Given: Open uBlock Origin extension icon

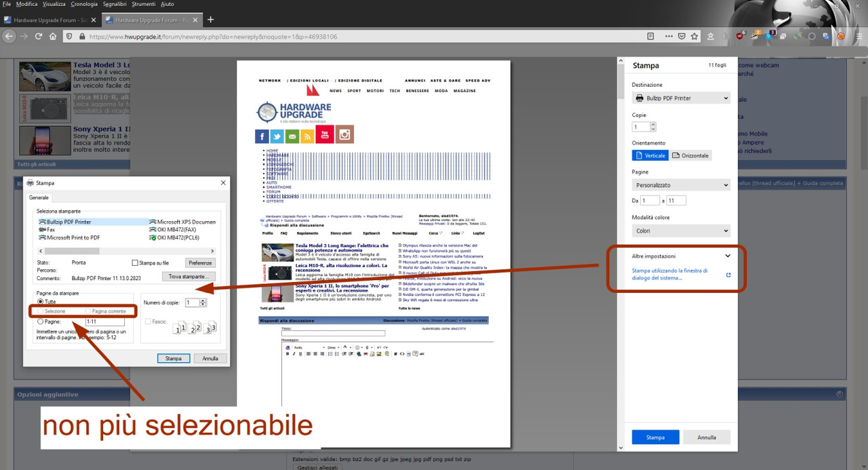Looking at the screenshot, I should (740, 36).
